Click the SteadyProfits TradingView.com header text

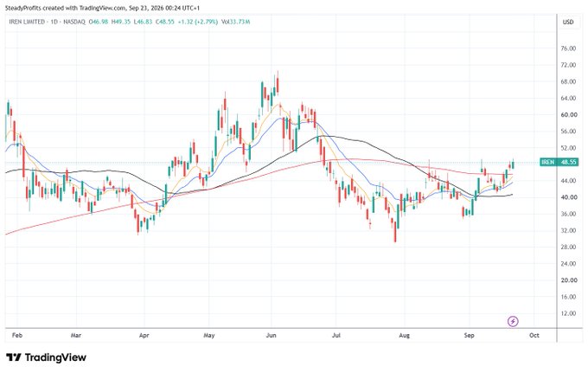(x=102, y=8)
